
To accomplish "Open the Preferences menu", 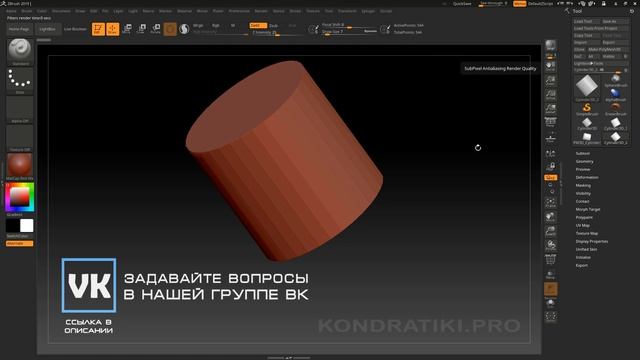I will [x=239, y=11].
